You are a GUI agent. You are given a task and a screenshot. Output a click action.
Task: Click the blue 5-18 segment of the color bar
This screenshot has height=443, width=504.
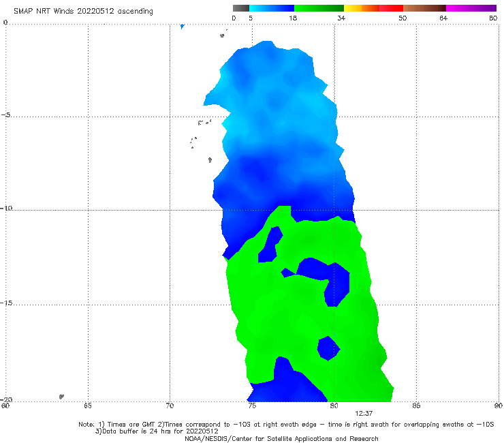tap(272, 8)
